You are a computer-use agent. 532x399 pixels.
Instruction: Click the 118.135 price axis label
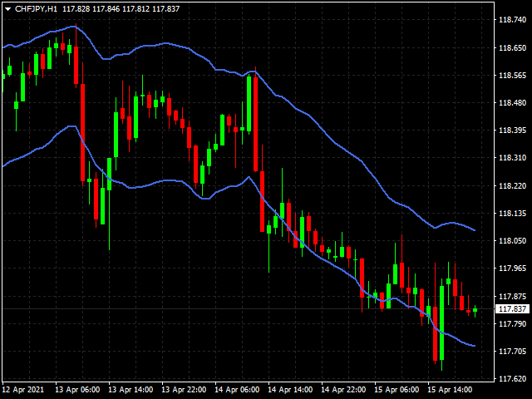tap(512, 214)
